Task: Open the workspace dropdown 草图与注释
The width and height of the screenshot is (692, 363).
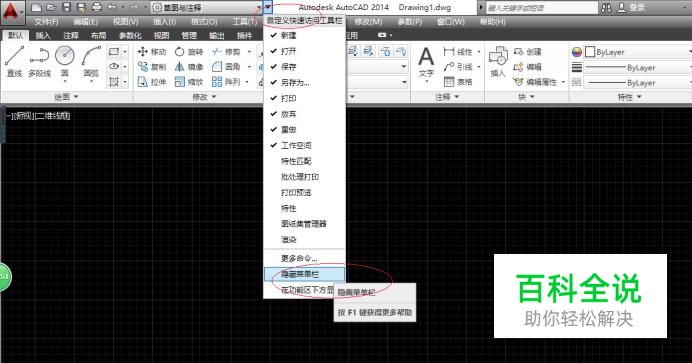Action: 207,7
